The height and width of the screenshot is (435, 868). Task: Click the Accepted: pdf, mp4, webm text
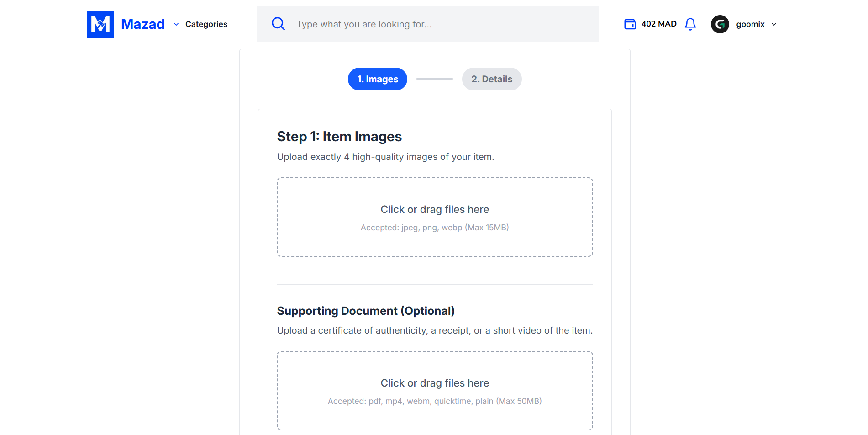[x=435, y=401]
